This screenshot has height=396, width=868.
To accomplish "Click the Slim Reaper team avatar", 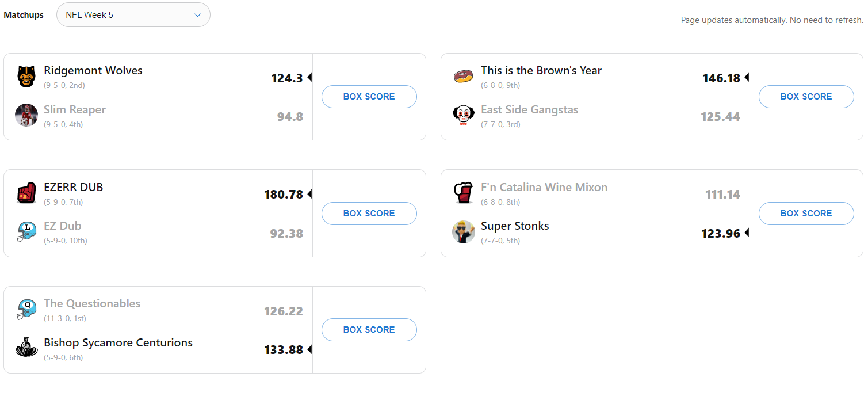I will click(x=26, y=115).
